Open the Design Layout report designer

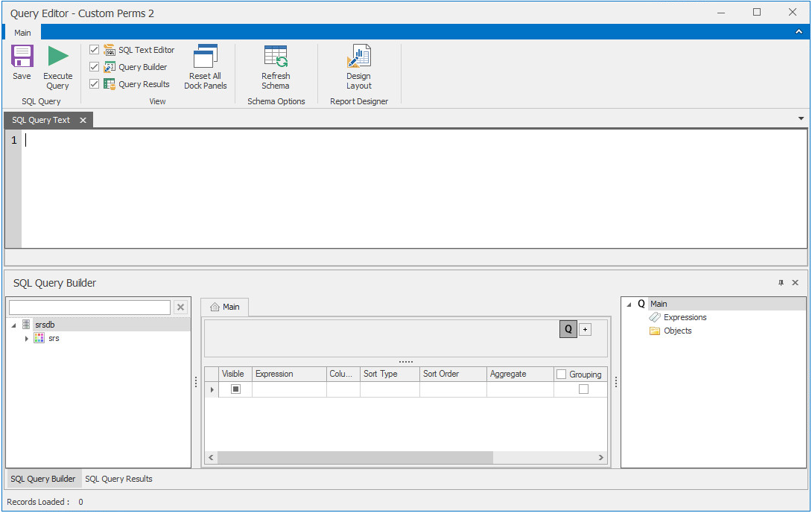click(x=358, y=57)
